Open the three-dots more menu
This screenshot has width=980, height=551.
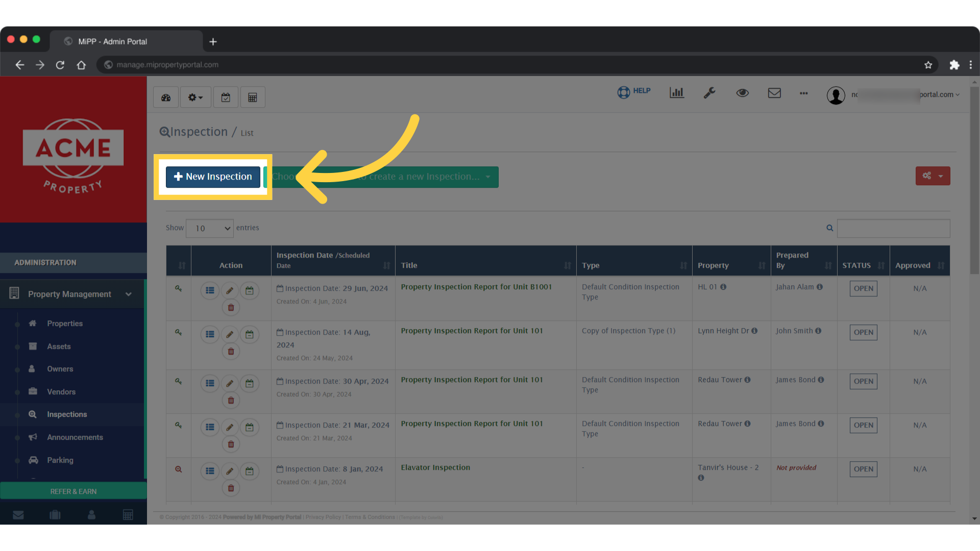[x=804, y=93]
